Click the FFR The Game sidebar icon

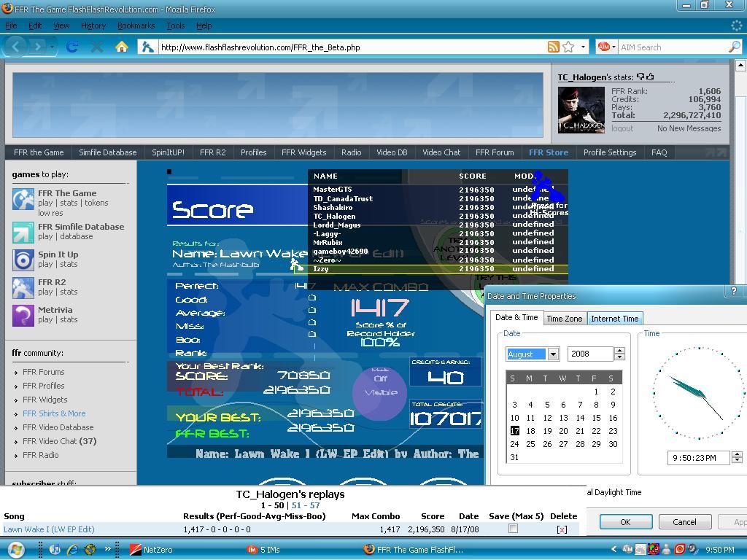point(23,199)
